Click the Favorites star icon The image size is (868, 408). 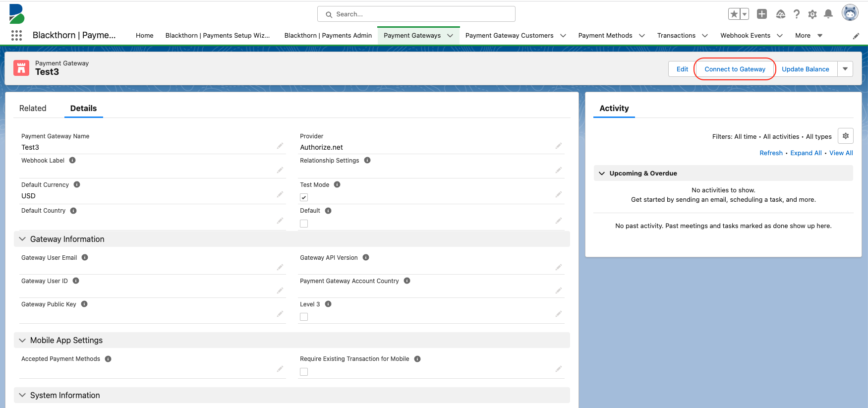click(734, 14)
